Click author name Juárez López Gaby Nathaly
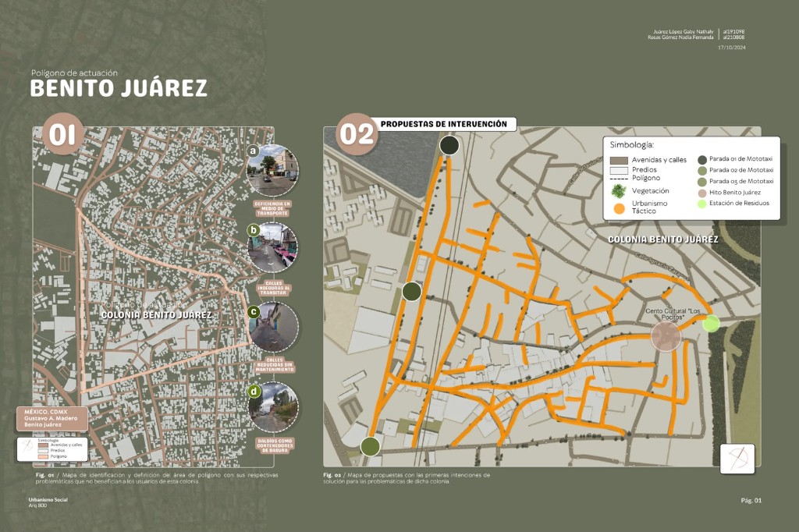Screen dimensions: 799x532 (x=684, y=32)
